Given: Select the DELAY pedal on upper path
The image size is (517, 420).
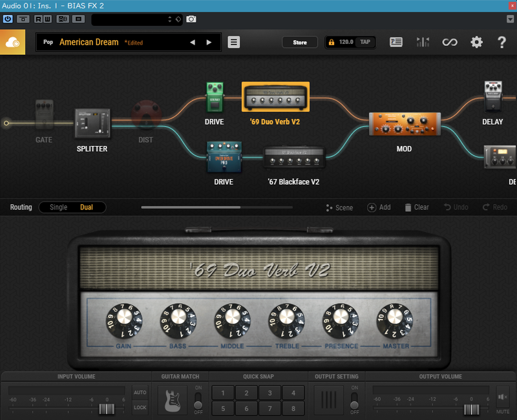Looking at the screenshot, I should pyautogui.click(x=493, y=96).
